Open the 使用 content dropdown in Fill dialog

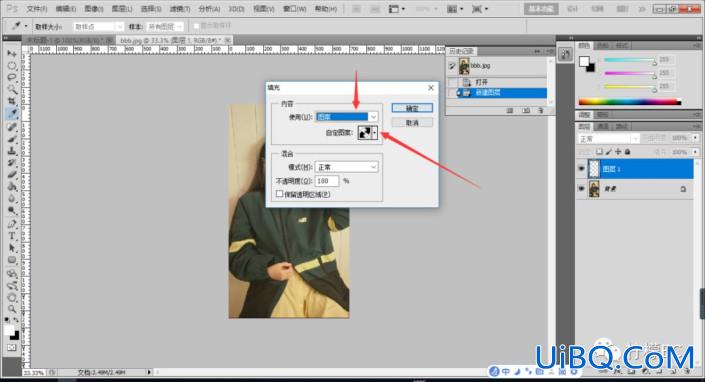[x=347, y=117]
